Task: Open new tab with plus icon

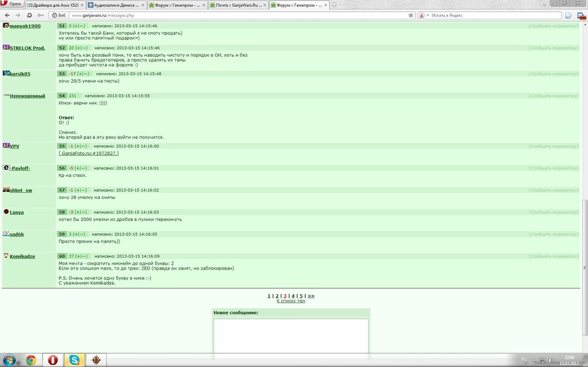Action: pos(334,5)
